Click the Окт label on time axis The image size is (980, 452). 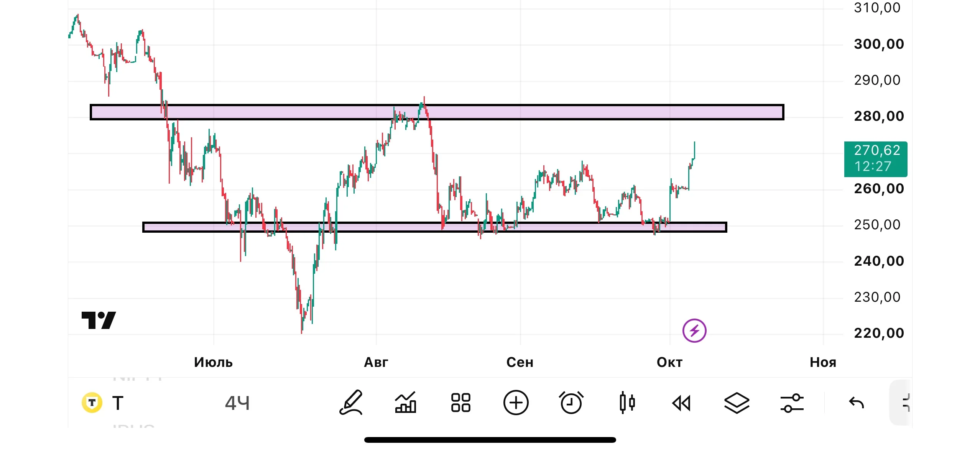(x=669, y=362)
